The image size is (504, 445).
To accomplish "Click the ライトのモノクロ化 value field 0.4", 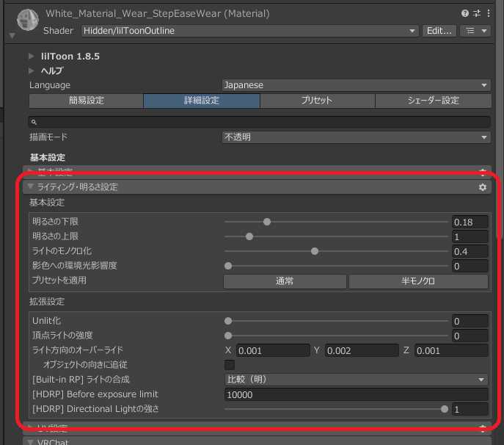I will pos(470,252).
